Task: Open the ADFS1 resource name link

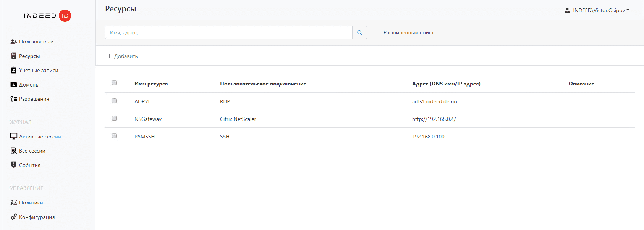Action: click(x=142, y=101)
